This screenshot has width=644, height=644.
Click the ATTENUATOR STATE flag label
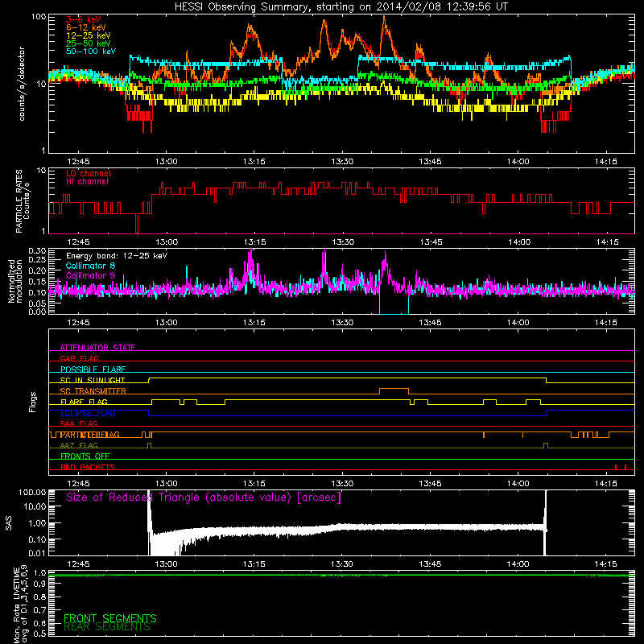click(97, 348)
